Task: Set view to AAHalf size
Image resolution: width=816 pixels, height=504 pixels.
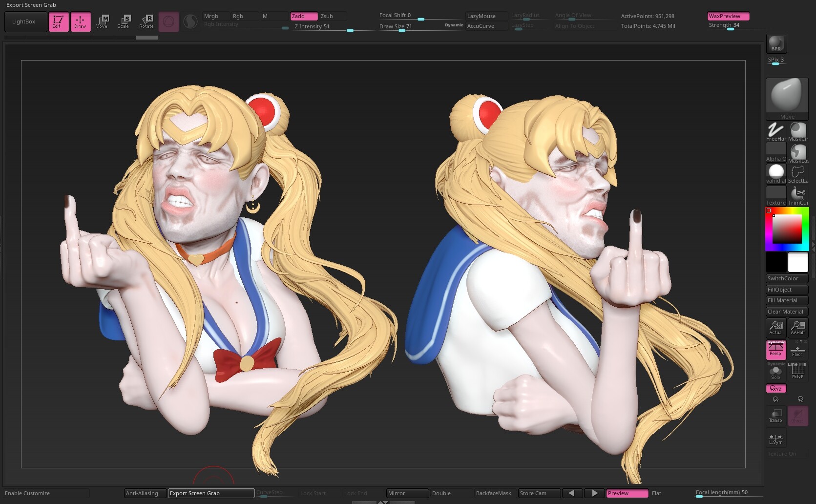Action: 798,328
